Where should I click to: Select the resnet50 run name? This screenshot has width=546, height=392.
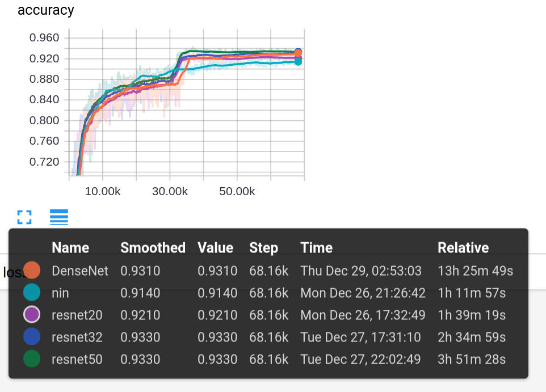pos(77,359)
